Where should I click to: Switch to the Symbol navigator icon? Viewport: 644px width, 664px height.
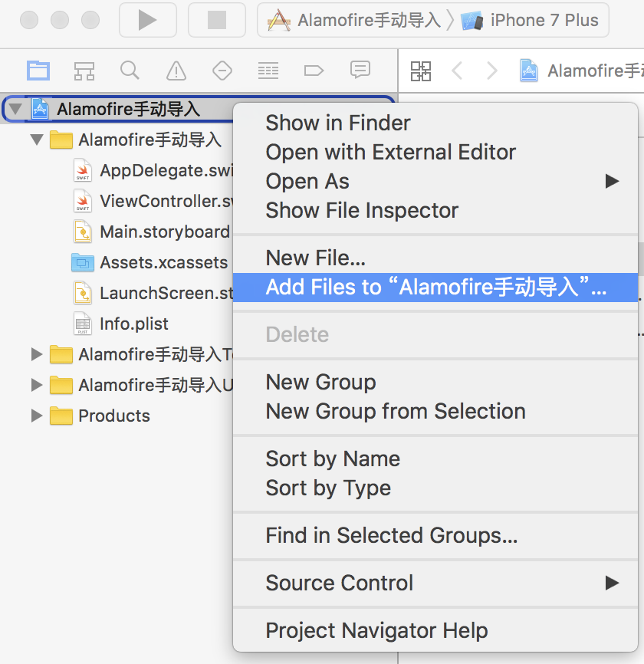pos(84,71)
